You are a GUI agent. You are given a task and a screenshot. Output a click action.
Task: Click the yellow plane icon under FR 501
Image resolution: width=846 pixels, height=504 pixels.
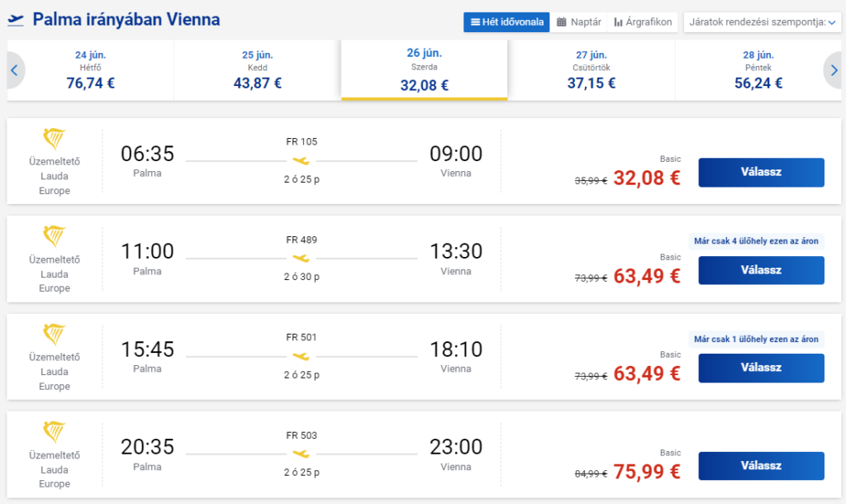click(301, 356)
